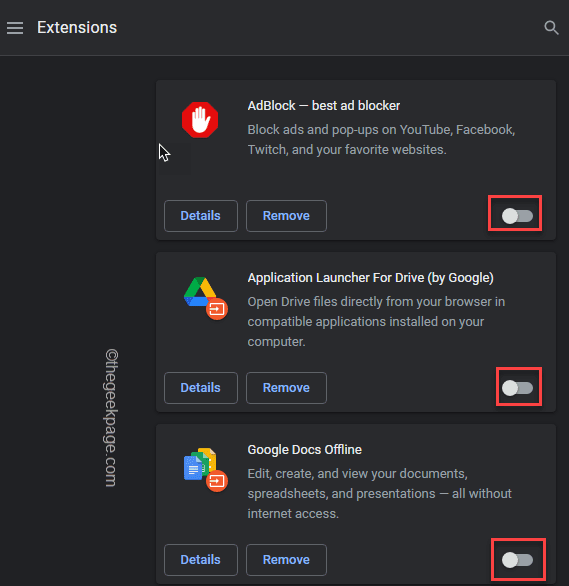Click the Google Drive launcher icon
Screen dimensions: 569x586
click(x=205, y=298)
